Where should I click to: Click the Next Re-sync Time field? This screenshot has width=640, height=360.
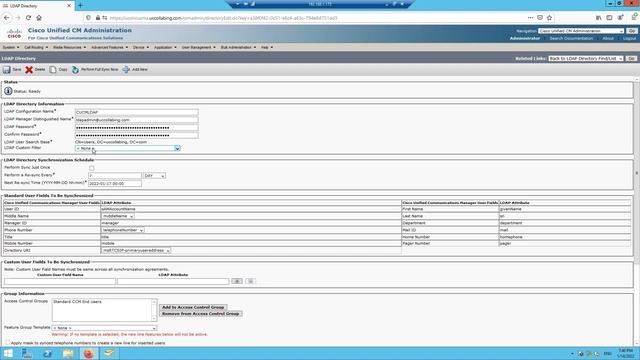pos(115,184)
